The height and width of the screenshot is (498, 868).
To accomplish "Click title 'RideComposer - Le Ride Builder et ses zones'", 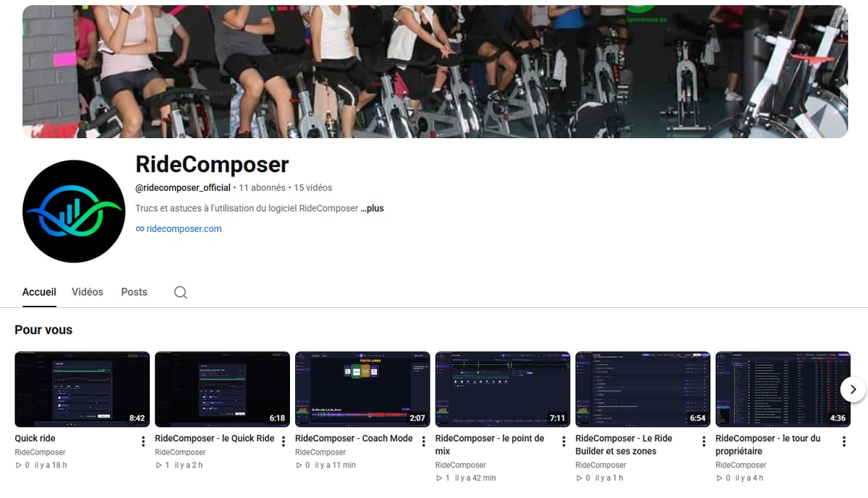I will click(624, 445).
